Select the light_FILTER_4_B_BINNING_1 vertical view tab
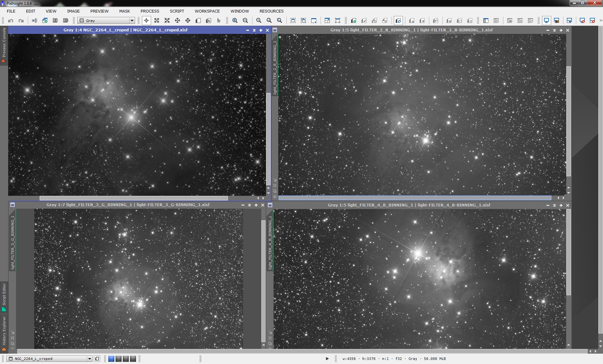The image size is (603, 364). click(270, 240)
